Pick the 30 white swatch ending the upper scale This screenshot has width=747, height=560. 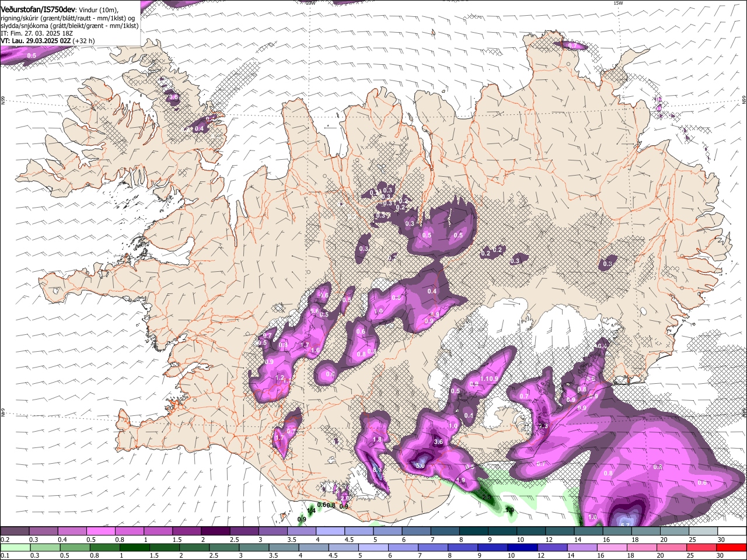[x=732, y=531]
